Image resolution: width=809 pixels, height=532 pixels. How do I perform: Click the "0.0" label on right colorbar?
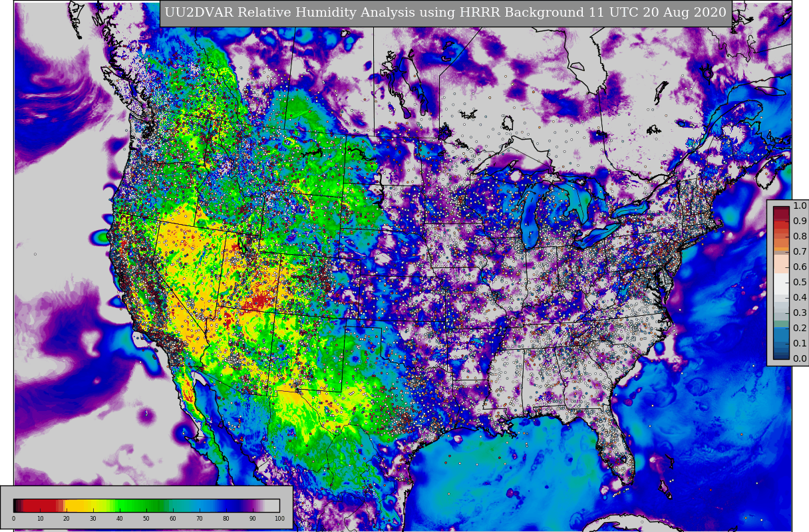[x=800, y=359]
